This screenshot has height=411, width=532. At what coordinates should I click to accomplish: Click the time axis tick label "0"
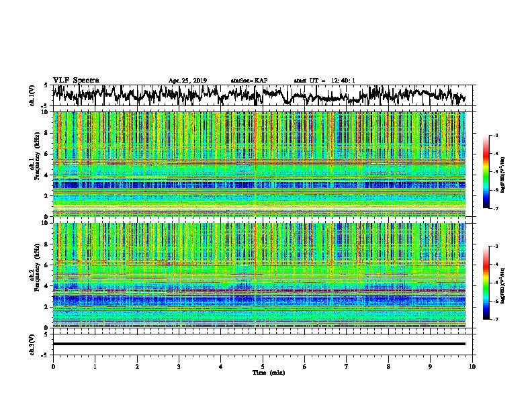click(53, 367)
